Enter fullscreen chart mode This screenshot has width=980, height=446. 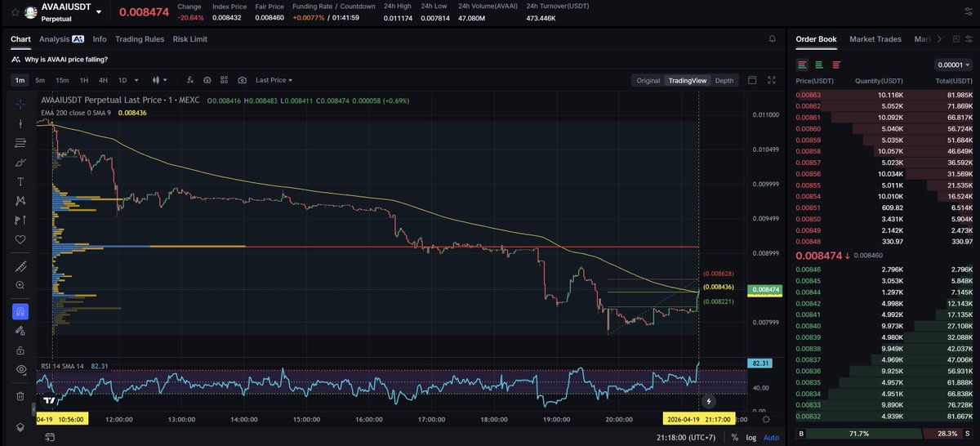pos(770,80)
